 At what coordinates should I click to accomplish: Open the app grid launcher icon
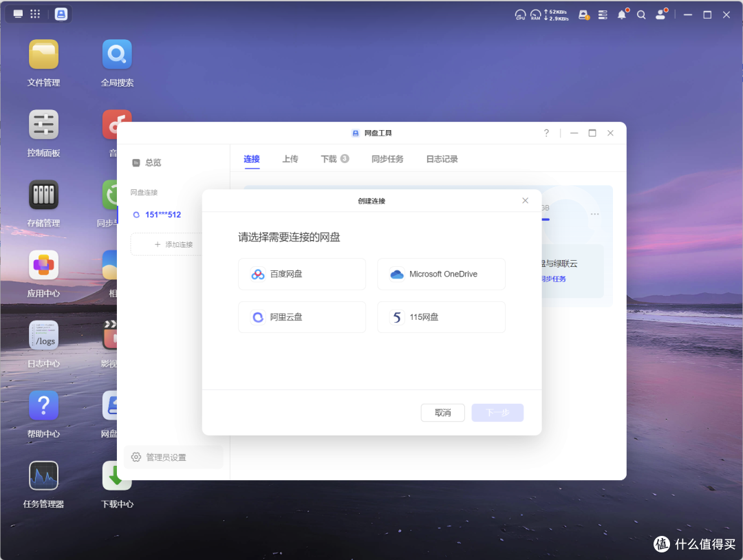[35, 14]
